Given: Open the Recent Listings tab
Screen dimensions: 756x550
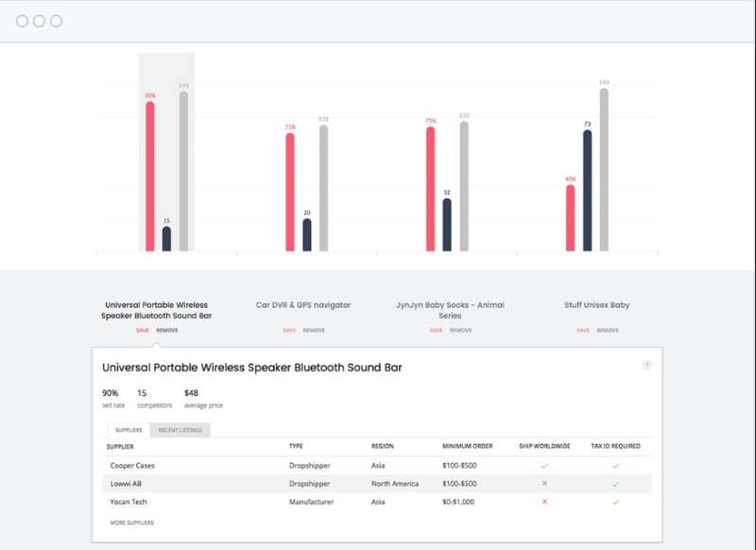Looking at the screenshot, I should [x=180, y=430].
